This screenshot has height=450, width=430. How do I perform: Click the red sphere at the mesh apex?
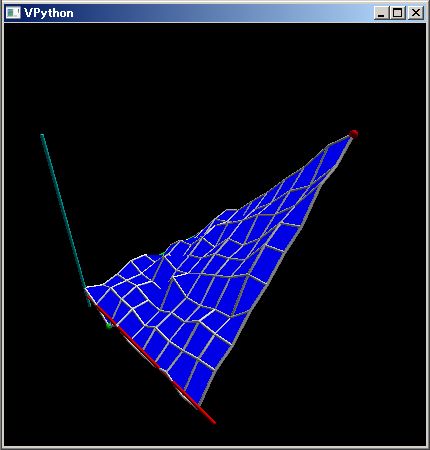(354, 134)
